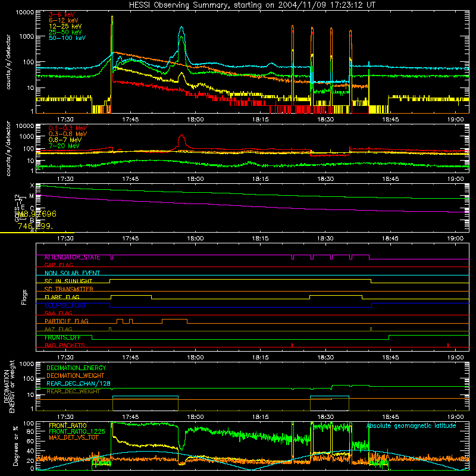
Task: Click the Absolute geomagnetic latitude label
Action: 411,426
